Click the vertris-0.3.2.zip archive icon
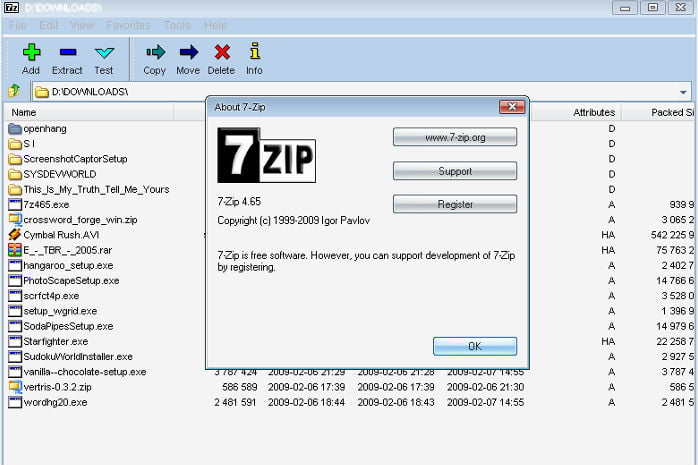698x465 pixels. (15, 387)
